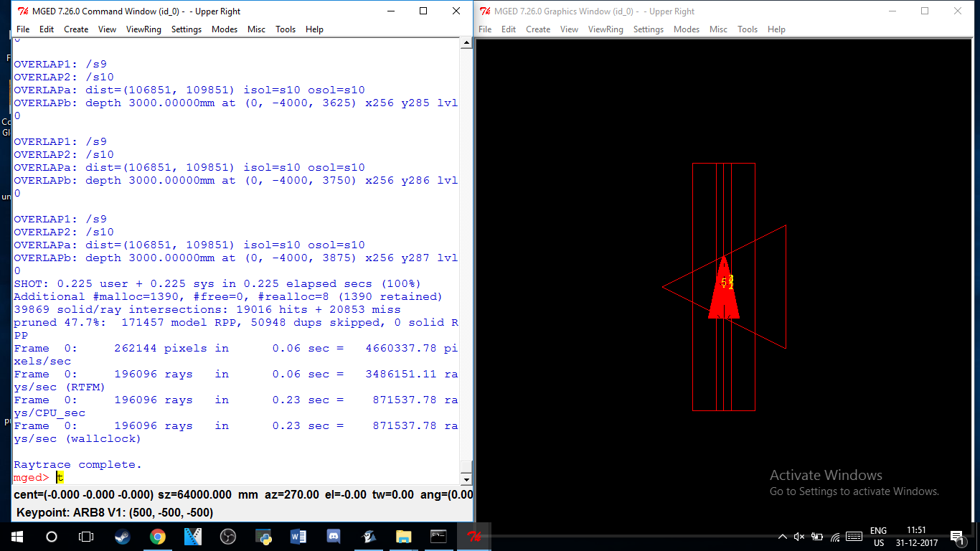The image size is (980, 551).
Task: Click the "Keypoint: ARB8 V1" status text
Action: 115,513
